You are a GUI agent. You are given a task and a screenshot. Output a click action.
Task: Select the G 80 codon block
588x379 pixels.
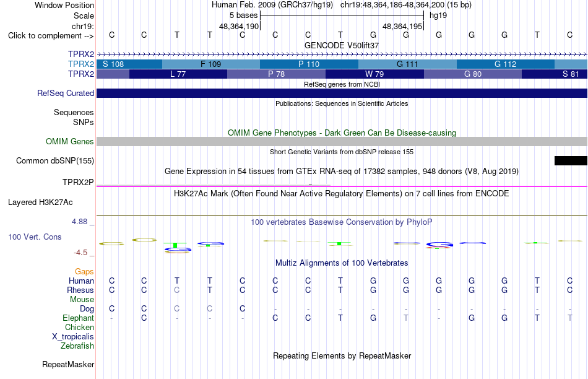473,74
